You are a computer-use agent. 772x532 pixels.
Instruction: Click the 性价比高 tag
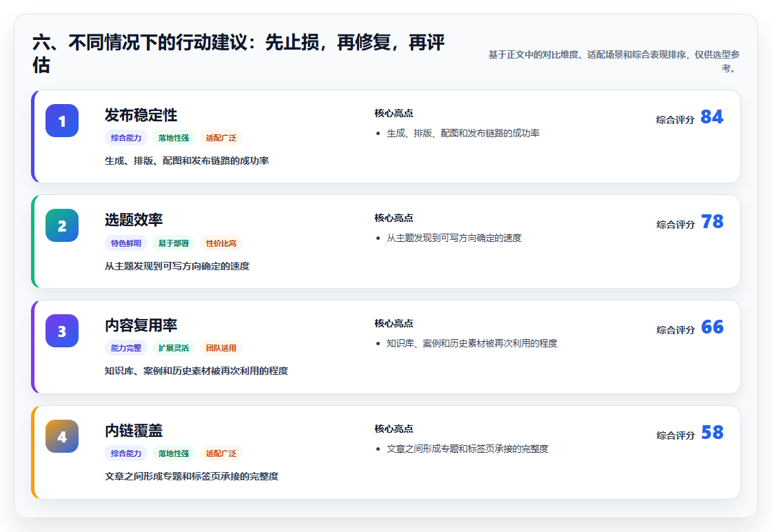point(221,243)
